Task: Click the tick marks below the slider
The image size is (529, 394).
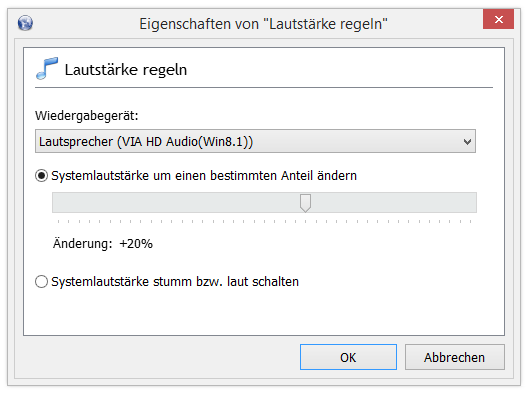Action: pyautogui.click(x=264, y=222)
